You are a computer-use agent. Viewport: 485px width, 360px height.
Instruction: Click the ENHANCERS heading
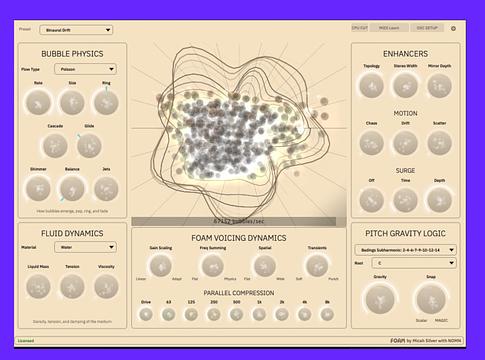point(405,54)
